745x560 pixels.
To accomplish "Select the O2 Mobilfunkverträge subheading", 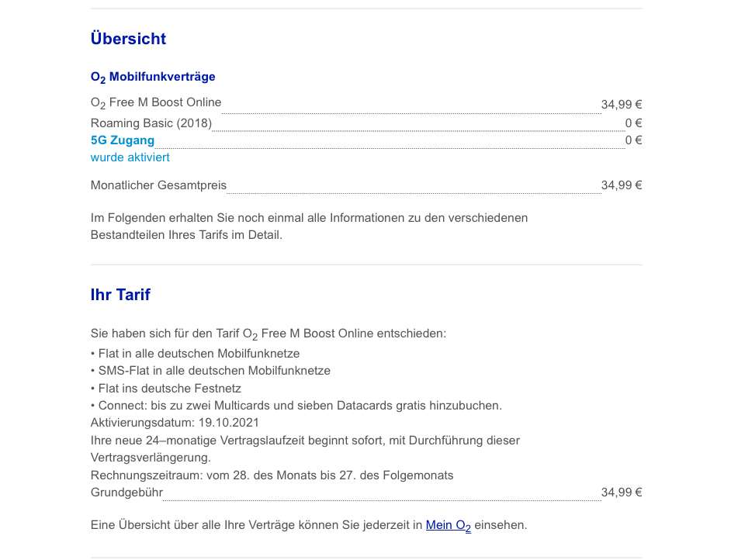I will [153, 77].
